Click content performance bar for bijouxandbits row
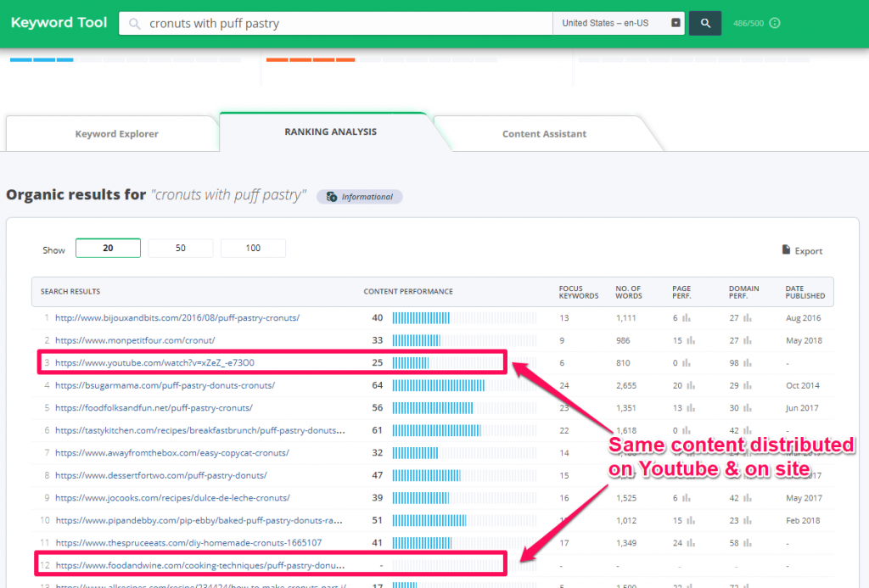 pos(464,318)
